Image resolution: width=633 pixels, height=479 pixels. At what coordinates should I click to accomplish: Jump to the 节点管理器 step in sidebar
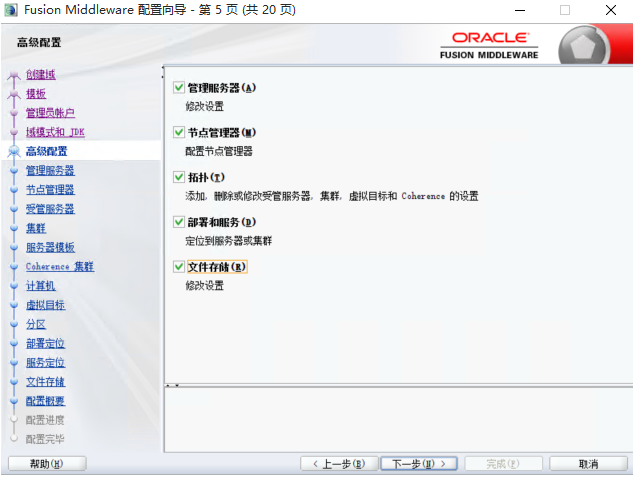50,190
